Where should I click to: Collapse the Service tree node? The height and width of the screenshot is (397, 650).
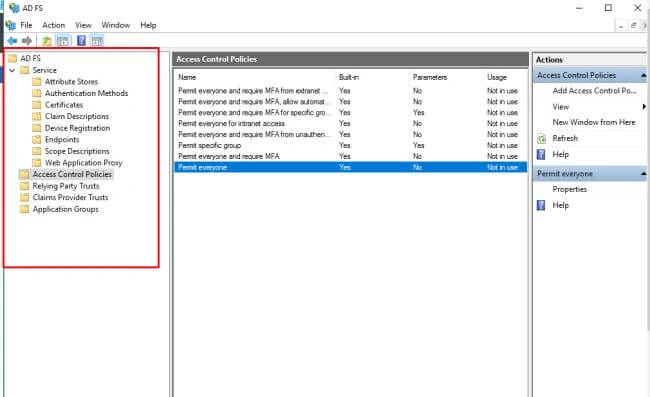pos(12,70)
